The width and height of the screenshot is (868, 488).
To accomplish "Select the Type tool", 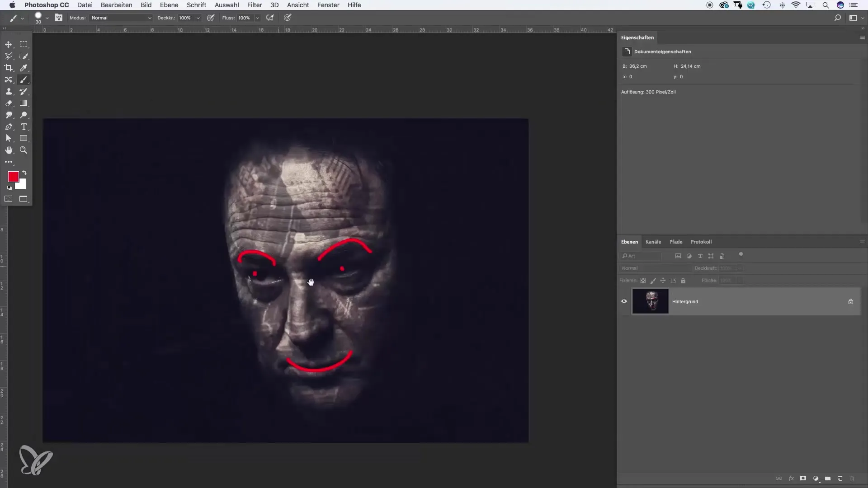I will pos(24,127).
